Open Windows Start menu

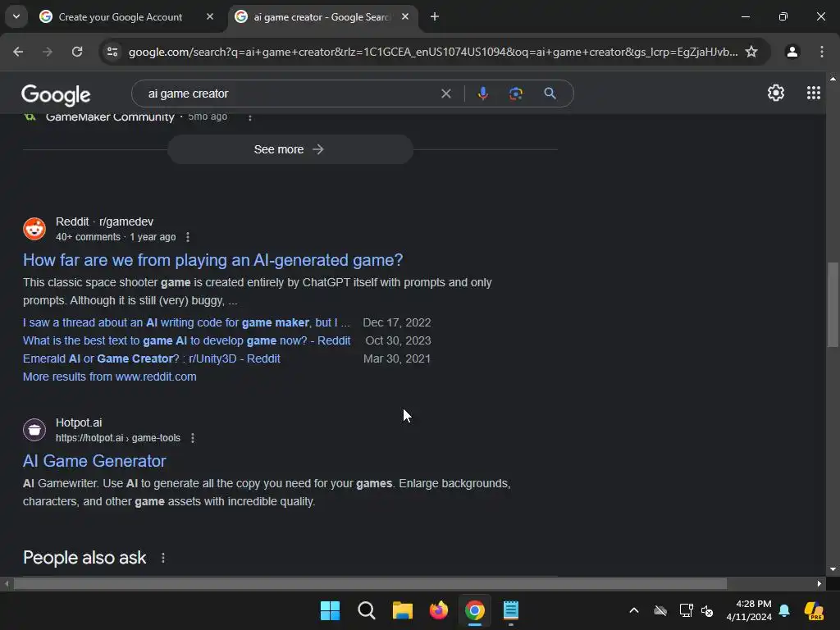(x=330, y=610)
